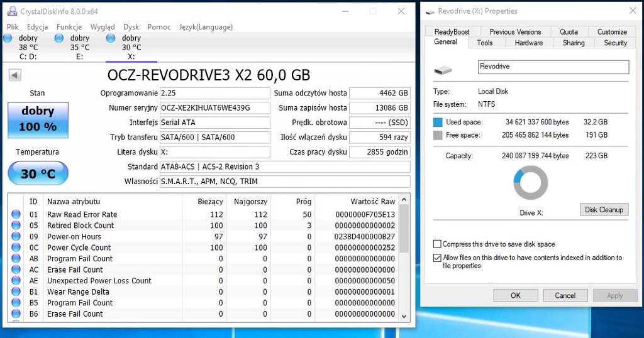Screen dimensions: 644x338
Task: Click the Disk Cleanup button
Action: pos(604,210)
